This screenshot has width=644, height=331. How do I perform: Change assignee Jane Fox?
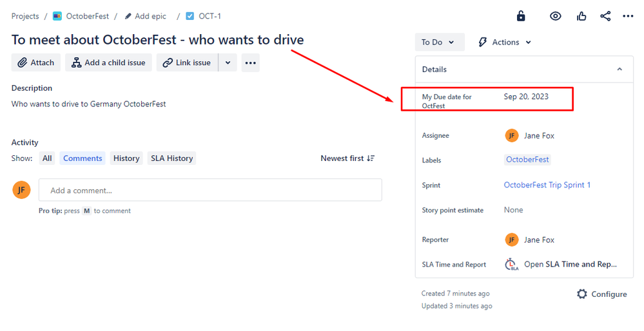(x=539, y=135)
